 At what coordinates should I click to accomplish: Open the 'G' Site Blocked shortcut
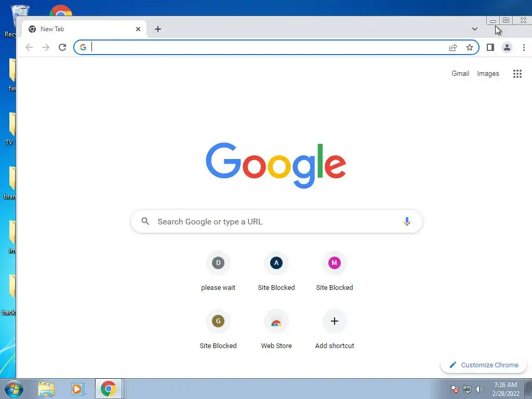[x=218, y=330]
